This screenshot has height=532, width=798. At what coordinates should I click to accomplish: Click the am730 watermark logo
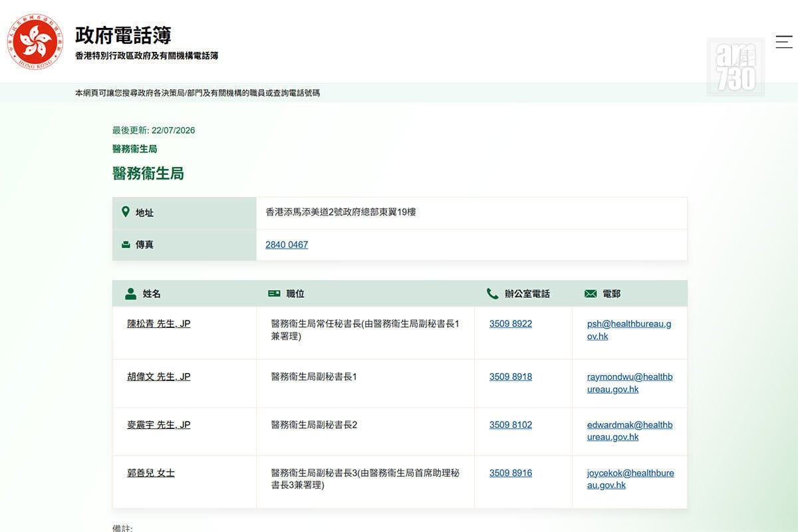pyautogui.click(x=735, y=67)
